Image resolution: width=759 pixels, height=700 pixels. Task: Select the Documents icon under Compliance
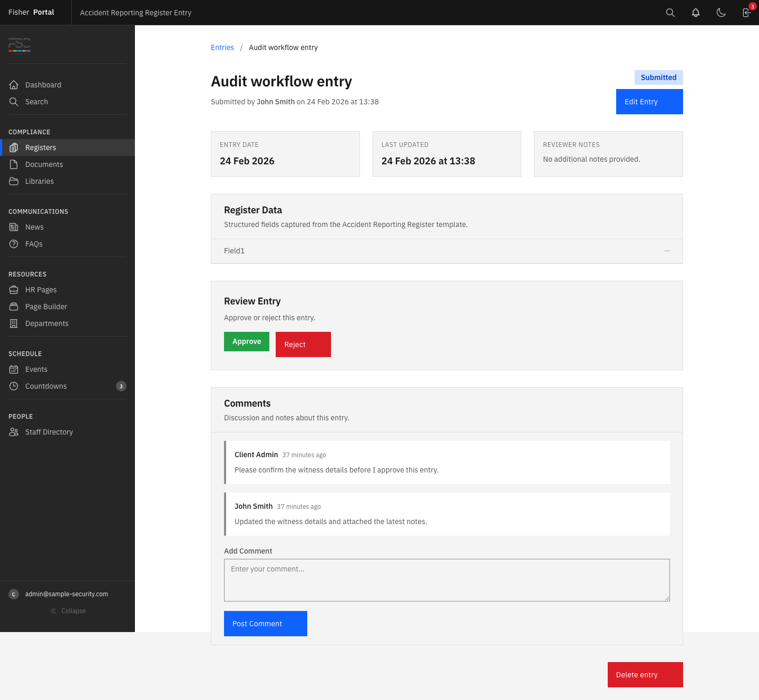click(x=14, y=164)
